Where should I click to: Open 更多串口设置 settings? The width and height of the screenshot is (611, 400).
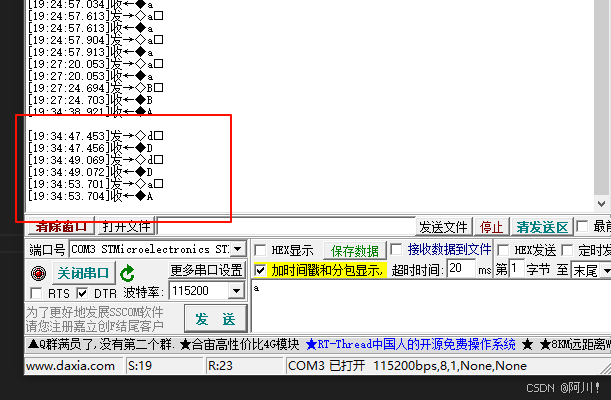[207, 270]
